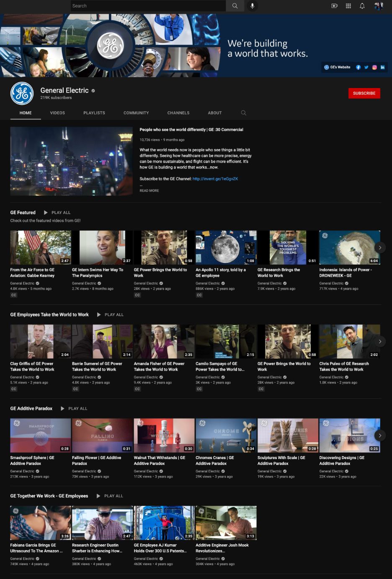Open Walnut That Withstands video thumbnail
The width and height of the screenshot is (392, 579).
click(x=164, y=435)
